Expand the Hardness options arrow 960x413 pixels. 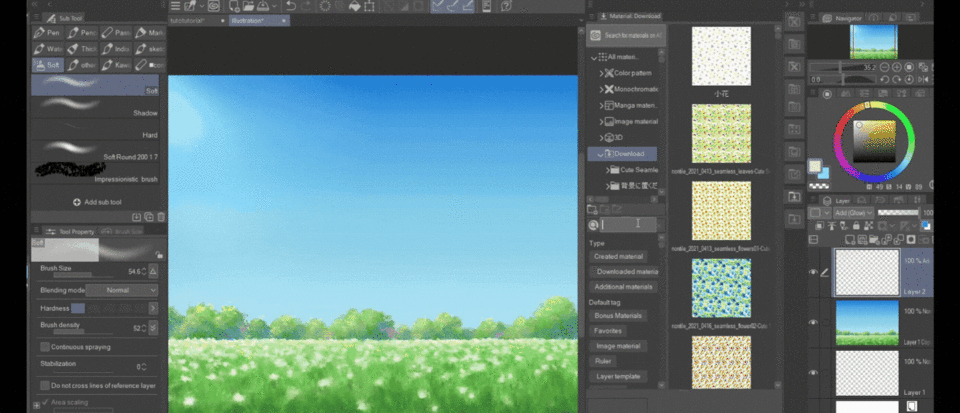pos(153,308)
